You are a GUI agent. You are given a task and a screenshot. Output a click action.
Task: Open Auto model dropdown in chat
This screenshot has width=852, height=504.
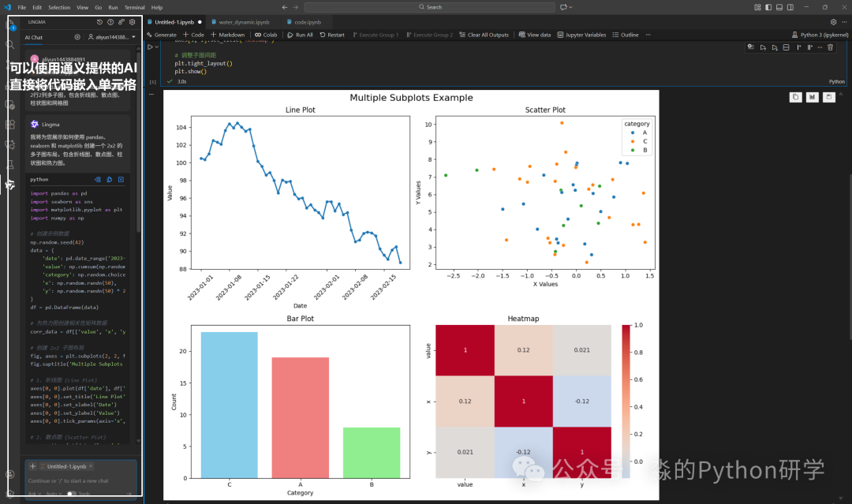pyautogui.click(x=54, y=494)
